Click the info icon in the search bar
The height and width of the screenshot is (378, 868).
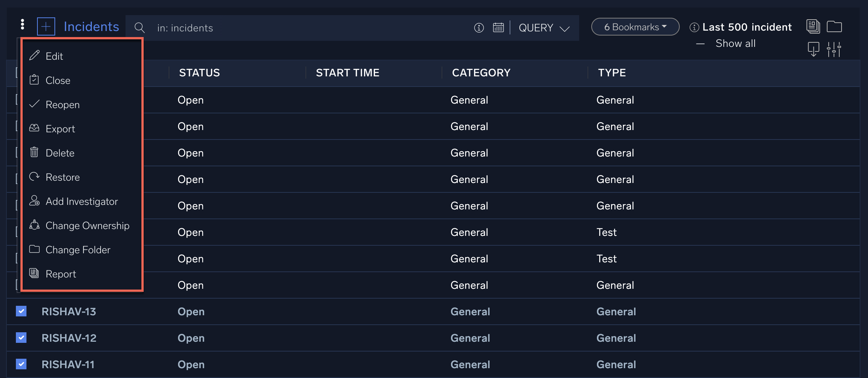coord(479,28)
